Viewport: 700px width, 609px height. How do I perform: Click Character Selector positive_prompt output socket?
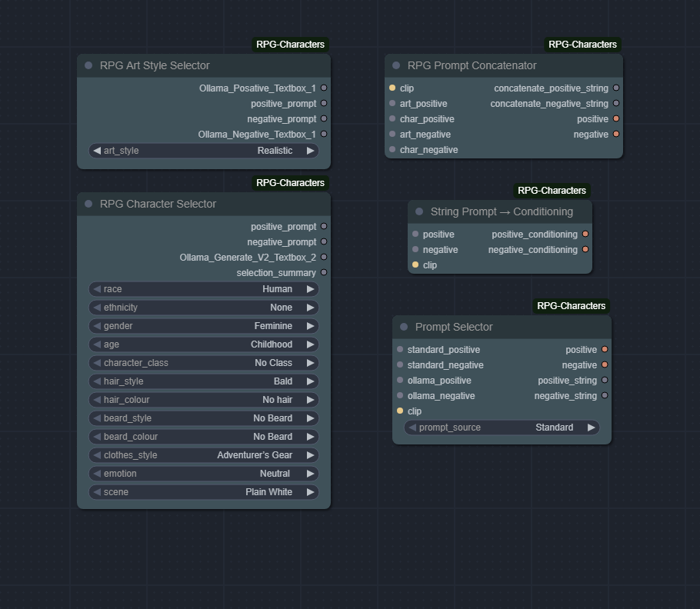click(324, 226)
